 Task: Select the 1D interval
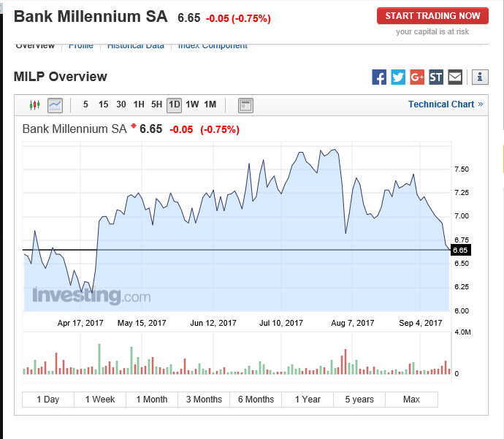pyautogui.click(x=175, y=105)
